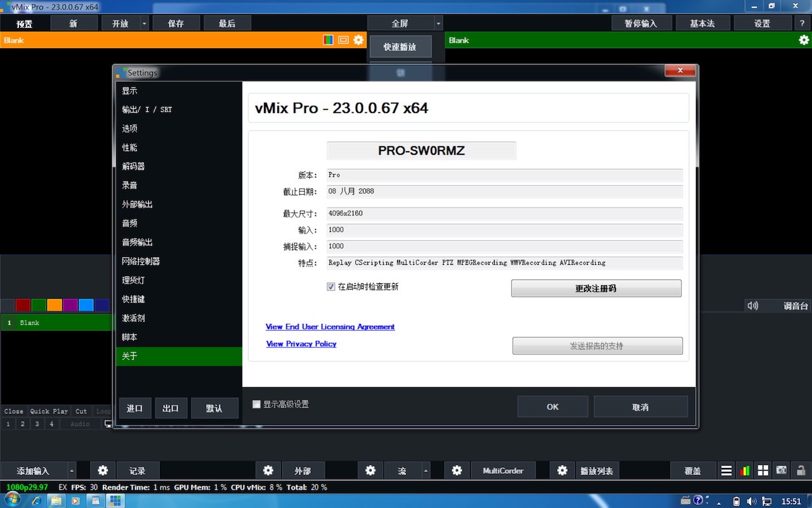Click the taskbar clock showing 15:51
This screenshot has height=508, width=812.
tap(791, 501)
